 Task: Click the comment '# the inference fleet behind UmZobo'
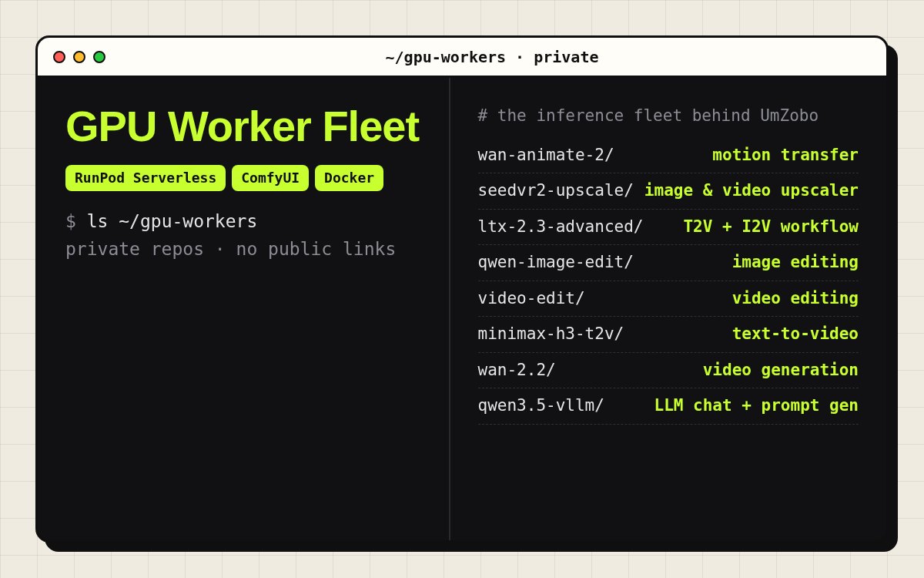pyautogui.click(x=648, y=116)
